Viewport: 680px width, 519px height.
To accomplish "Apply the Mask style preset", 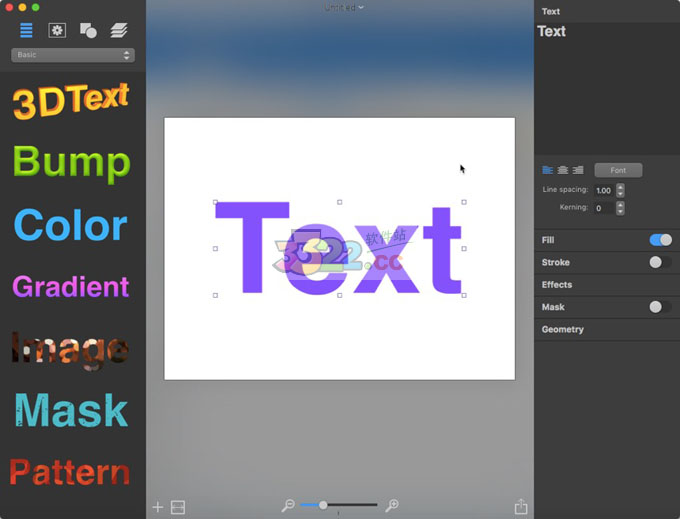I will [x=71, y=410].
